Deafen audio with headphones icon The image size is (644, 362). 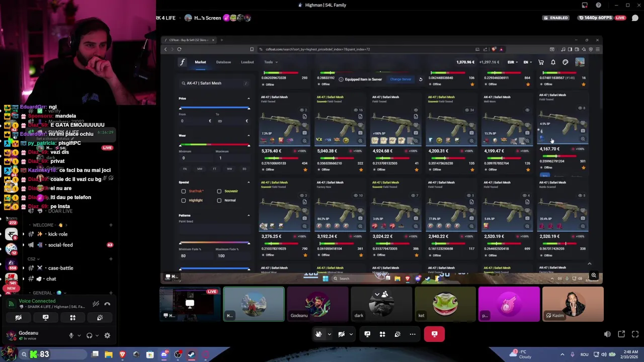coord(90,335)
